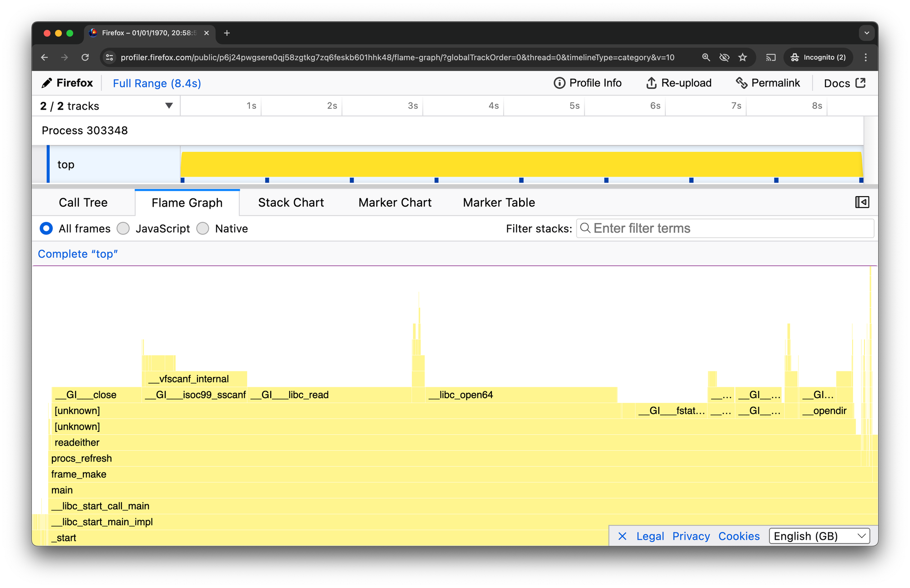
Task: Click the Re-upload icon
Action: point(652,83)
